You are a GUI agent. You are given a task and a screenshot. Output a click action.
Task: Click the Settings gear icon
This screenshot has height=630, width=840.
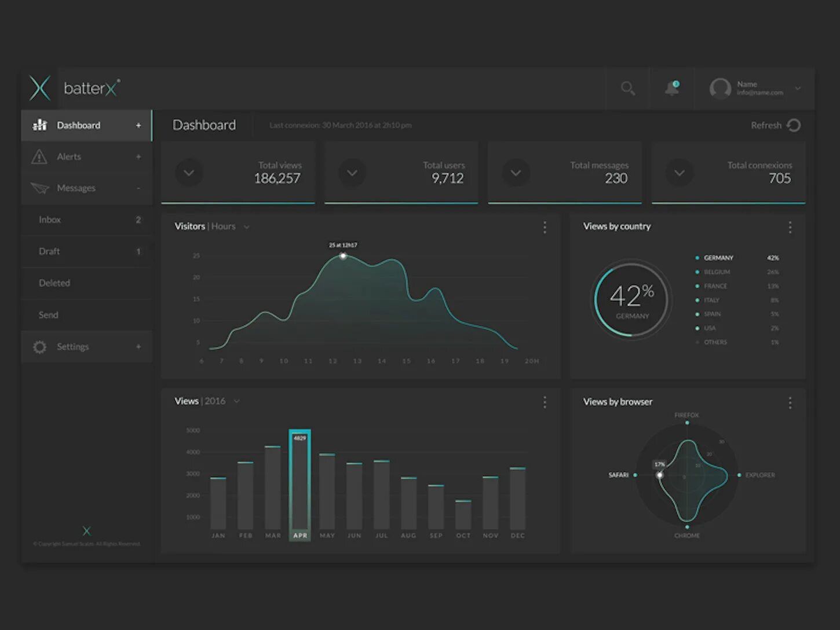click(x=39, y=347)
